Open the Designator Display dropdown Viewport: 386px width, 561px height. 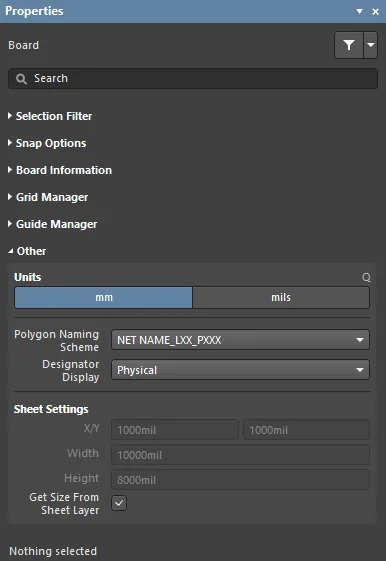coord(240,370)
